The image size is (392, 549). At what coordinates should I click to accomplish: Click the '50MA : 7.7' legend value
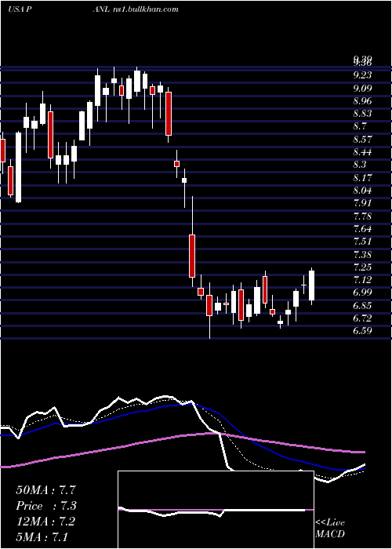point(45,490)
